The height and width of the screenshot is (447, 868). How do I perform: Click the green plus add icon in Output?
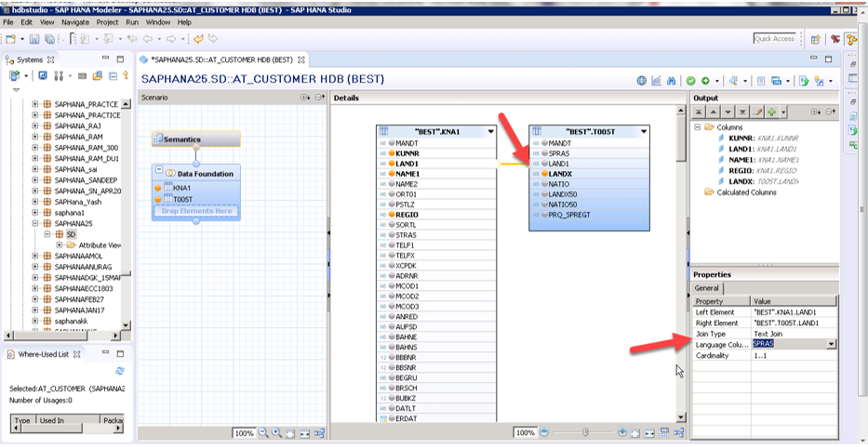(x=771, y=112)
